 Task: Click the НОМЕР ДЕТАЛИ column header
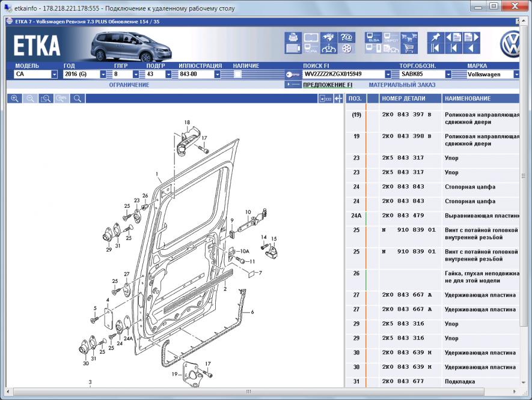[x=410, y=98]
